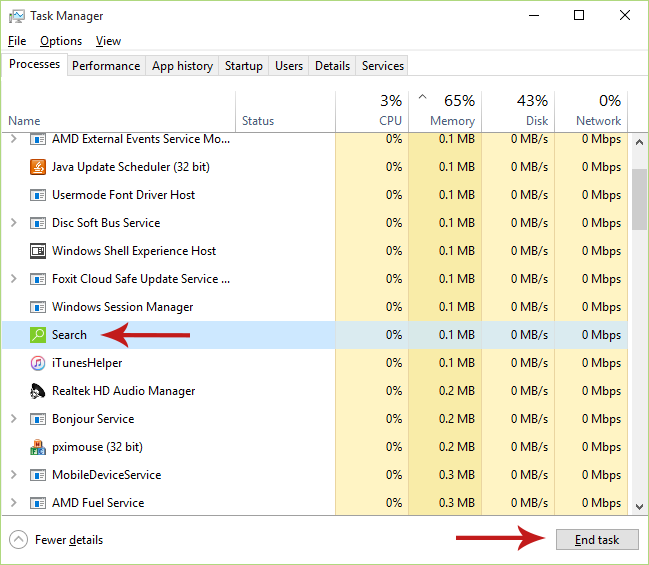Open the View menu
649x565 pixels.
click(108, 41)
